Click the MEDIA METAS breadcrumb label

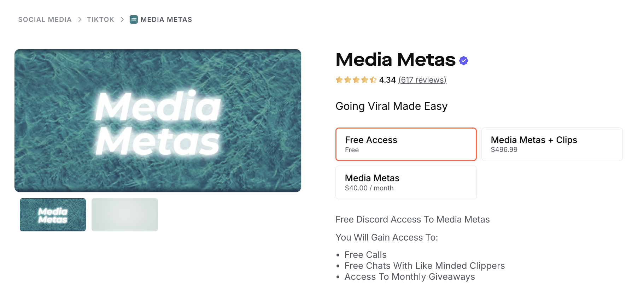click(166, 19)
